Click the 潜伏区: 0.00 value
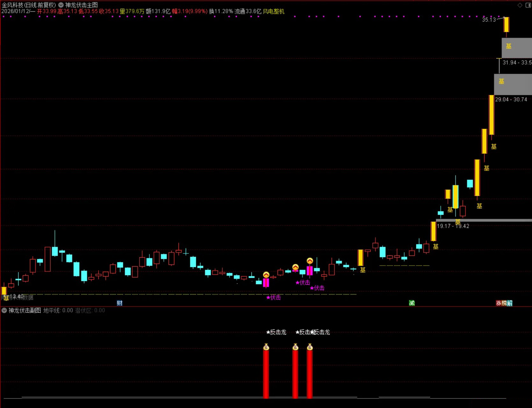 [90, 310]
